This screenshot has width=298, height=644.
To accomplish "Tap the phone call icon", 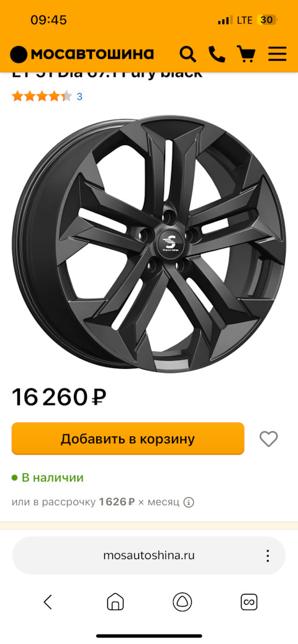I will tap(217, 54).
